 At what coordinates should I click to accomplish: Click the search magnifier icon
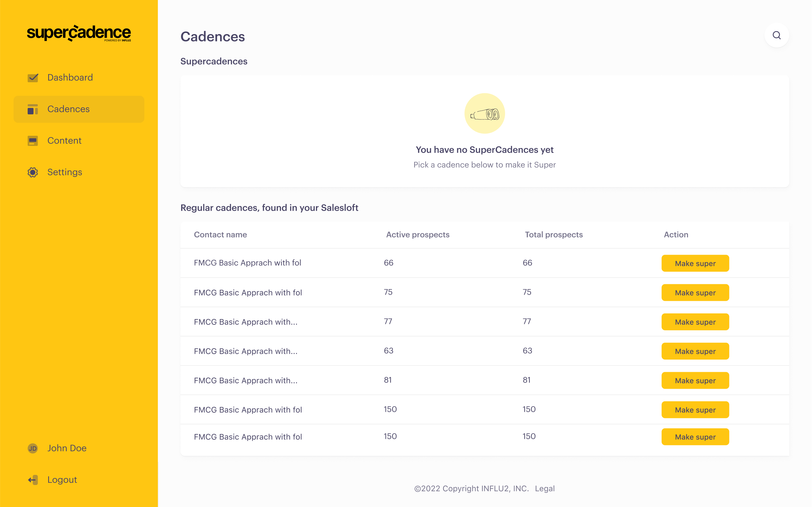pyautogui.click(x=776, y=35)
